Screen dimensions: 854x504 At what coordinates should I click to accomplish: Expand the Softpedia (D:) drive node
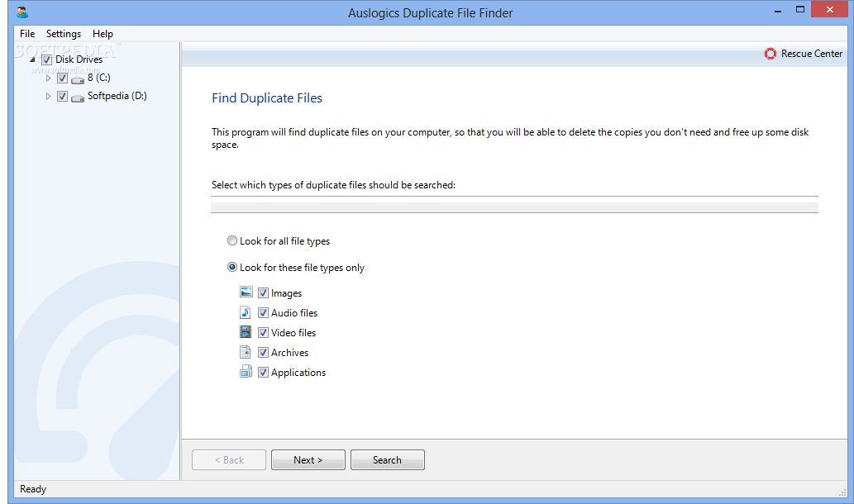(x=48, y=97)
